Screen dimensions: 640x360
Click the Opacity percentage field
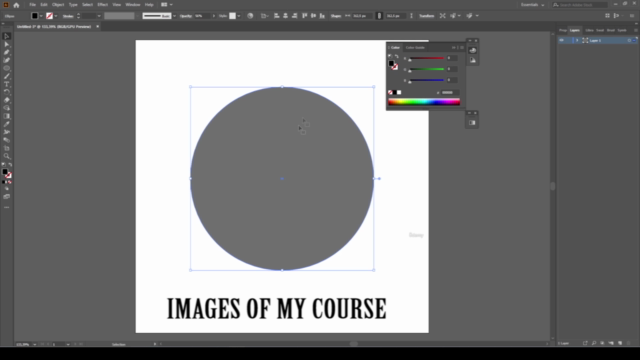[x=202, y=16]
